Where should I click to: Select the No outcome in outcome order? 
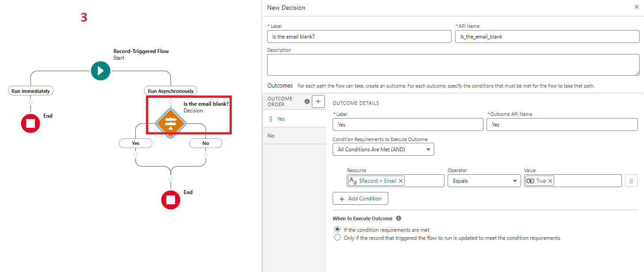[x=271, y=136]
